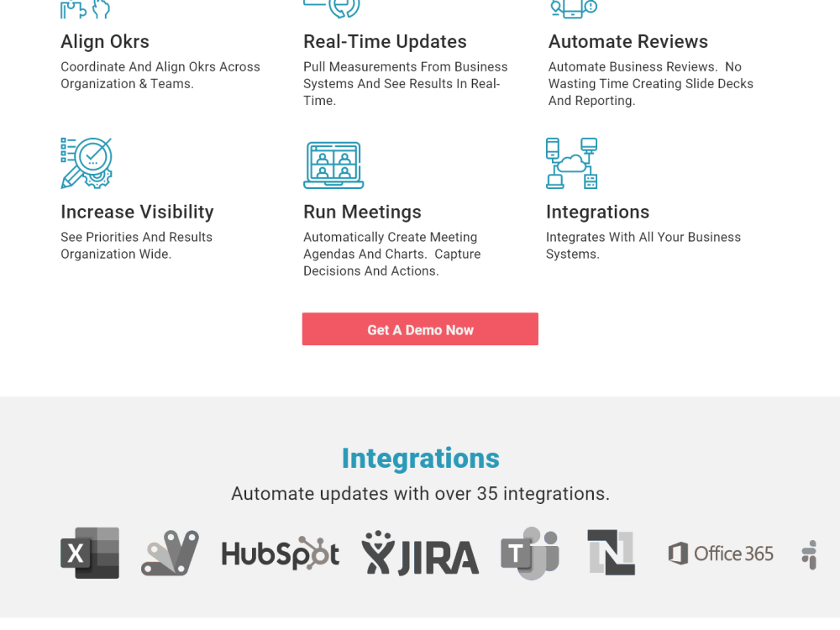Screen dimensions: 840x630
Task: Click the Automate Reviews heading
Action: point(627,42)
